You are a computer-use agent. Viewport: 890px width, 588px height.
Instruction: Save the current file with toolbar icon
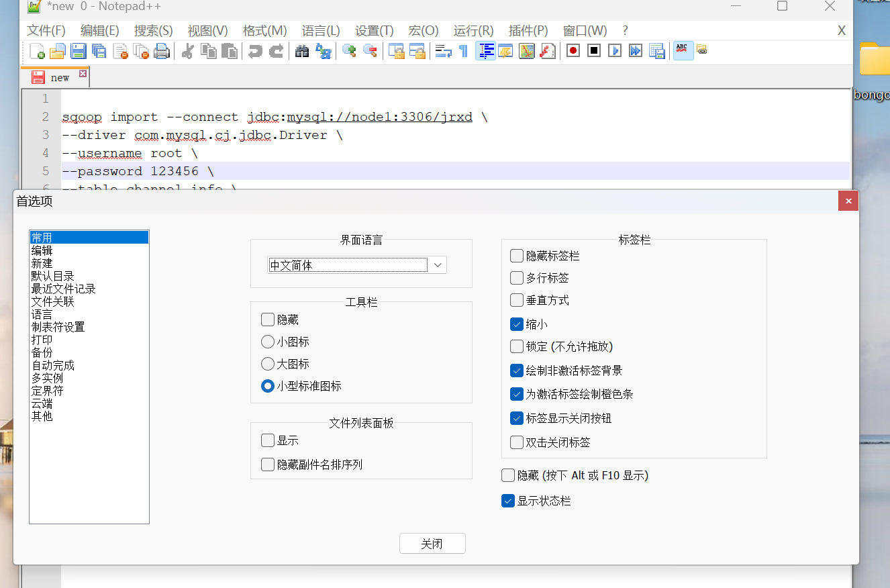pos(79,51)
